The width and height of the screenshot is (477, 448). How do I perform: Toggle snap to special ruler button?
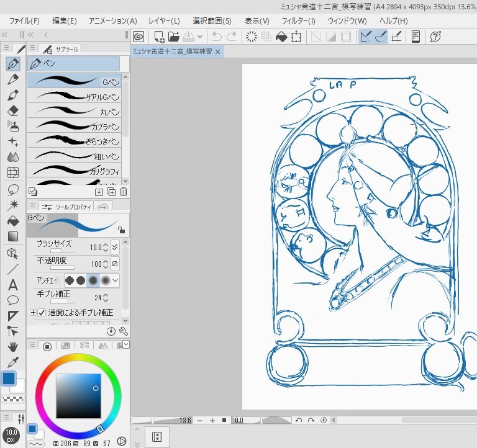coord(381,37)
